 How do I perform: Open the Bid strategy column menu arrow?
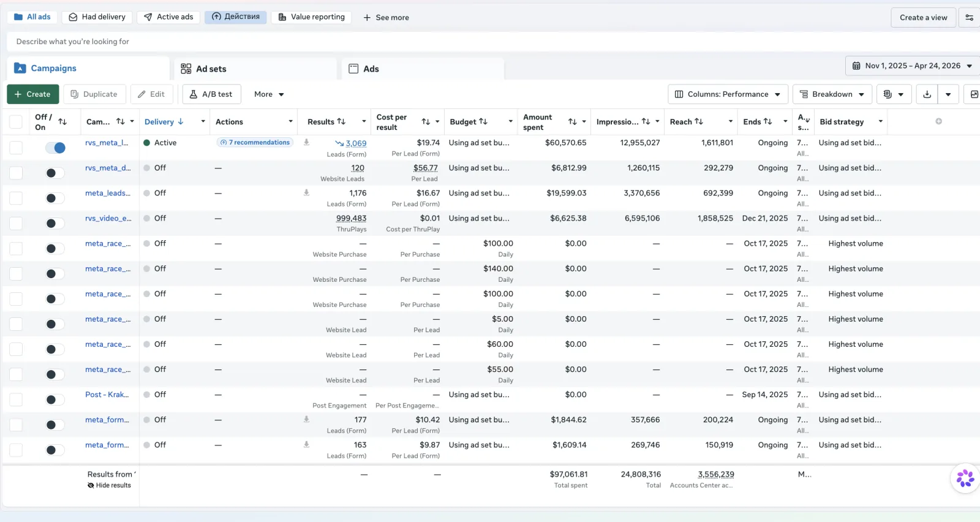tap(880, 121)
